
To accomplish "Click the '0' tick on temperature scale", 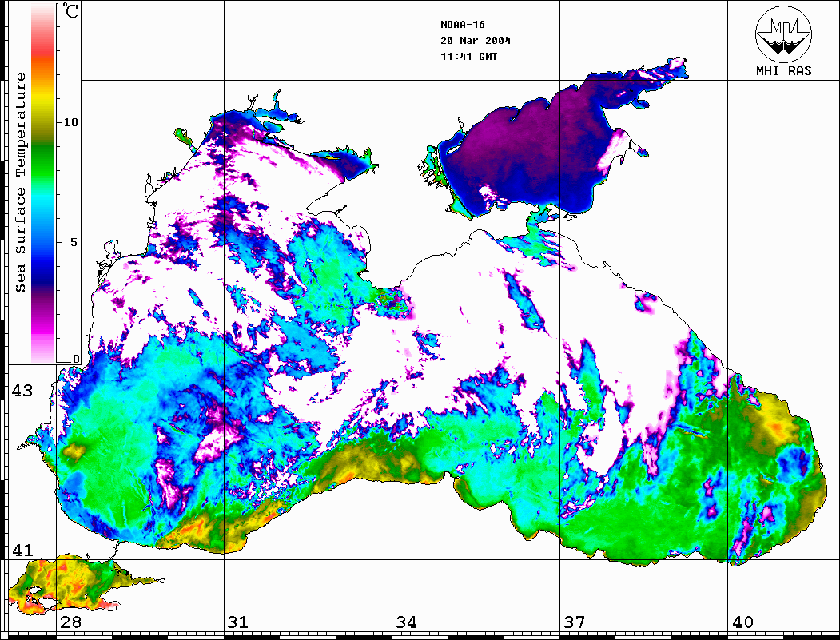I will pos(76,359).
